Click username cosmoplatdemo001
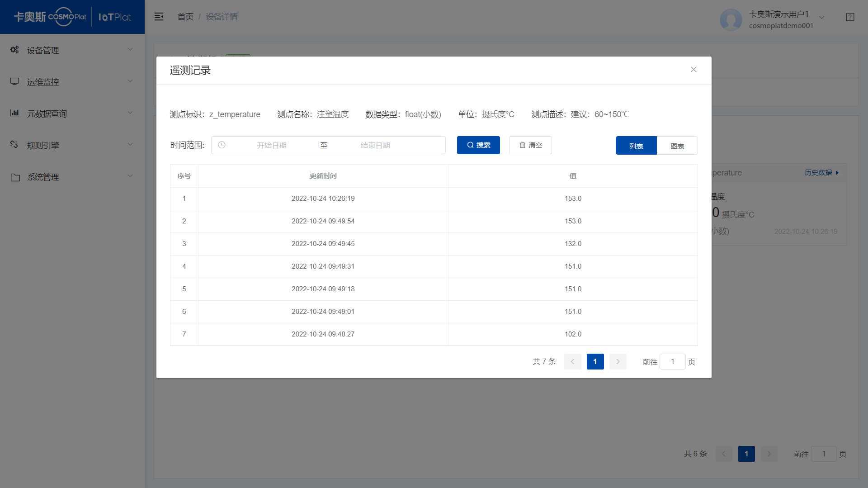Viewport: 868px width, 488px height. [x=781, y=26]
